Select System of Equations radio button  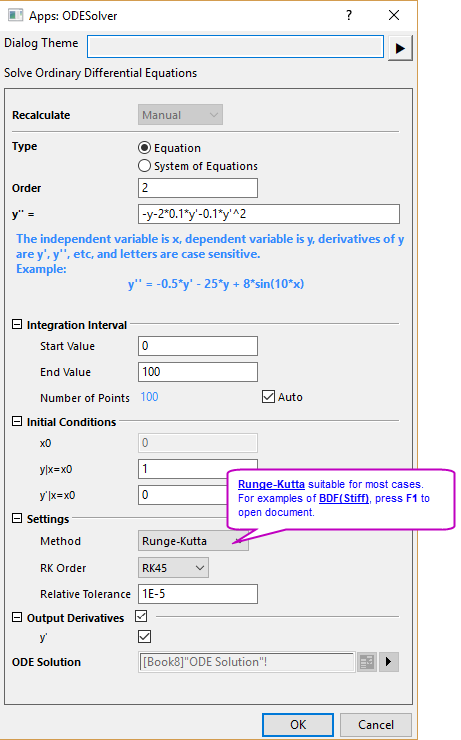[144, 166]
